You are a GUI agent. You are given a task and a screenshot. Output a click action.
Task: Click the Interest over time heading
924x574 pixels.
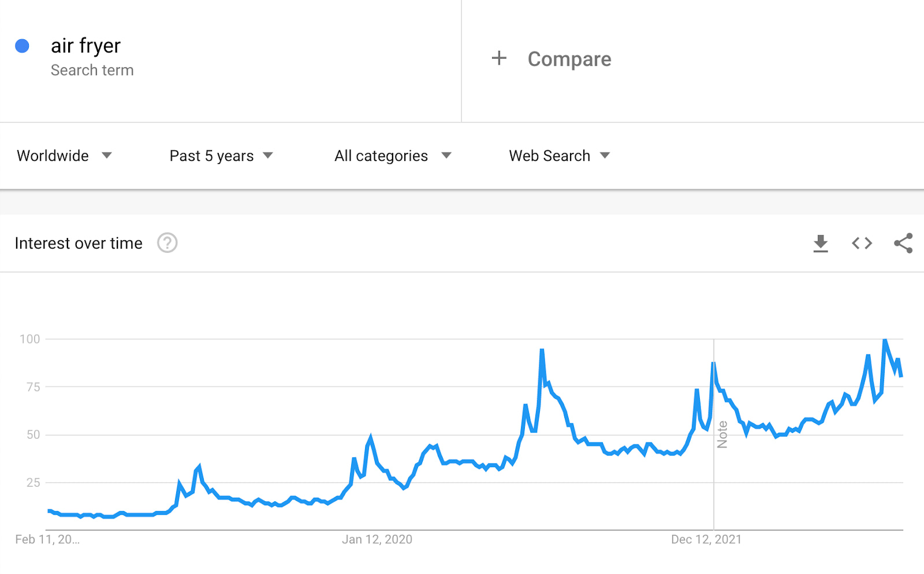click(79, 243)
